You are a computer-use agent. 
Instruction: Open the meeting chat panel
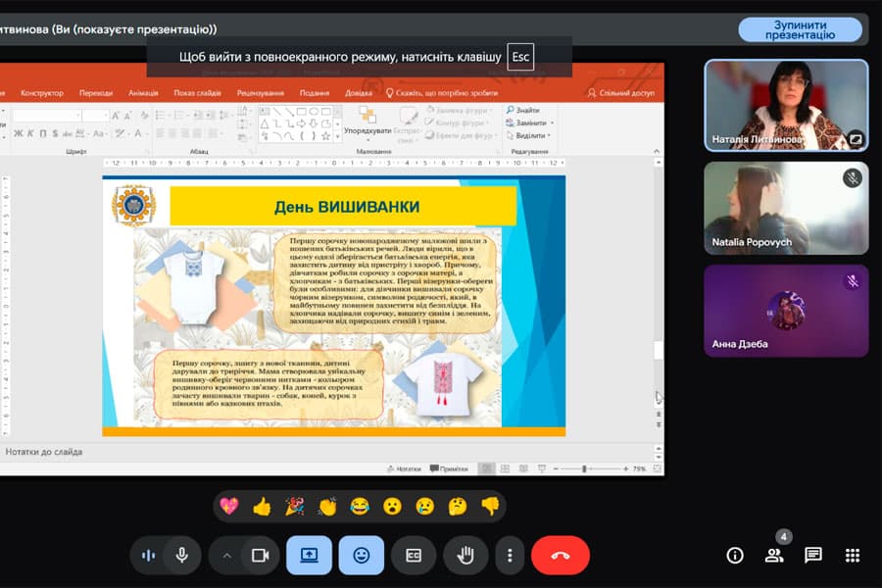point(812,556)
